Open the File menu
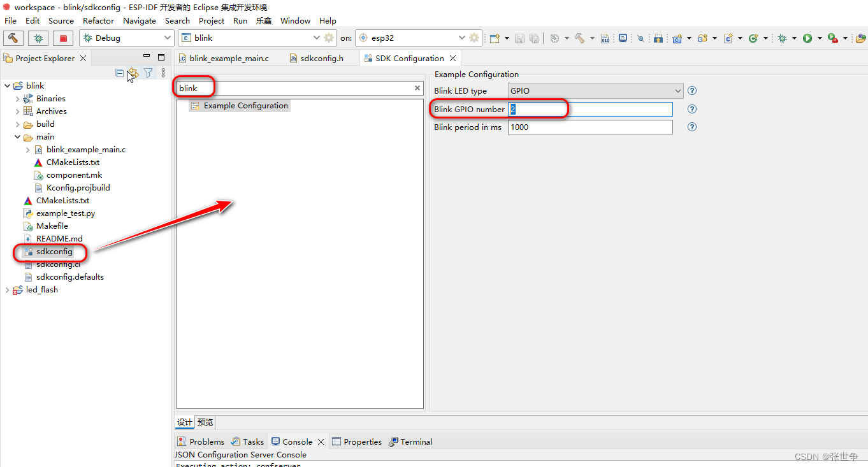 coord(11,20)
